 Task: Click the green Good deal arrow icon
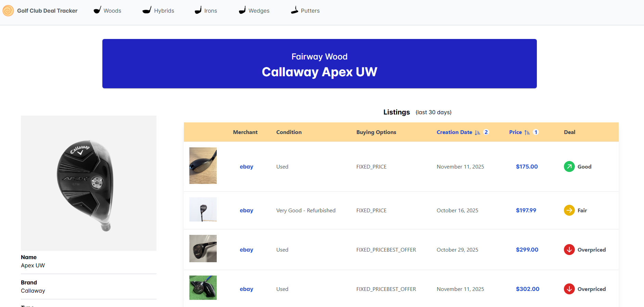[x=569, y=166]
